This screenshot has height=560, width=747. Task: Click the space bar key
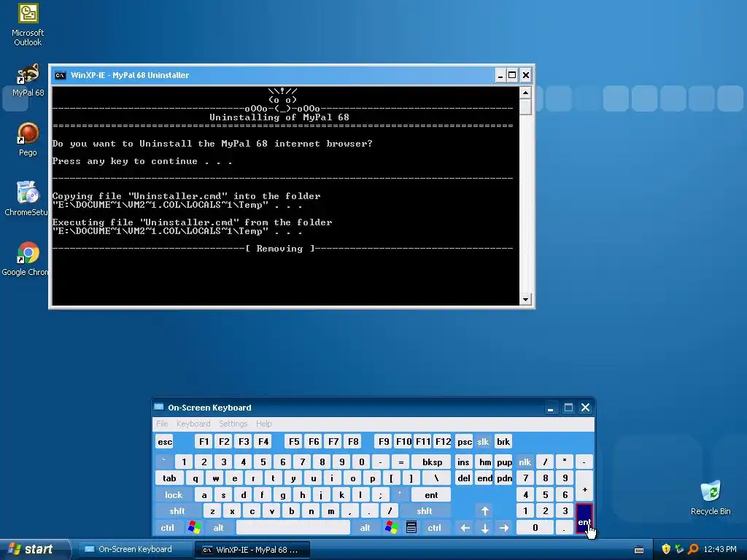(x=293, y=528)
